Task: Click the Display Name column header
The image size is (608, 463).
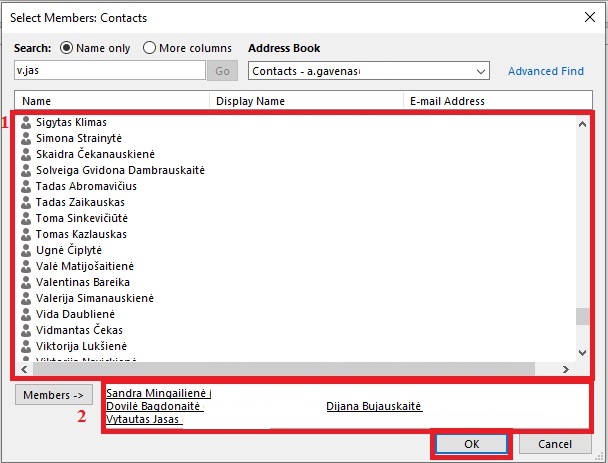Action: (305, 101)
